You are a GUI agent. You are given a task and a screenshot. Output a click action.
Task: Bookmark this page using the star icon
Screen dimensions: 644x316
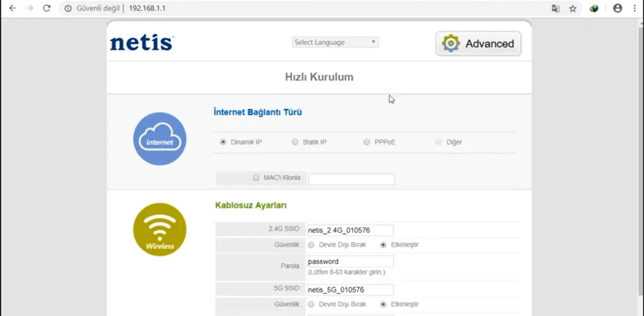pos(572,8)
